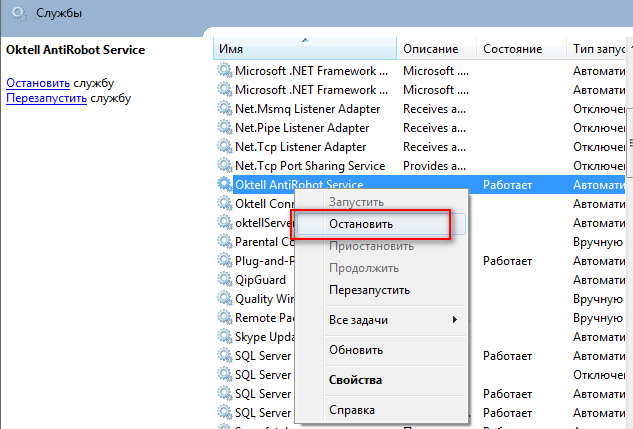Click gear icon beside Net.Msmq Listener Adapter

[224, 109]
